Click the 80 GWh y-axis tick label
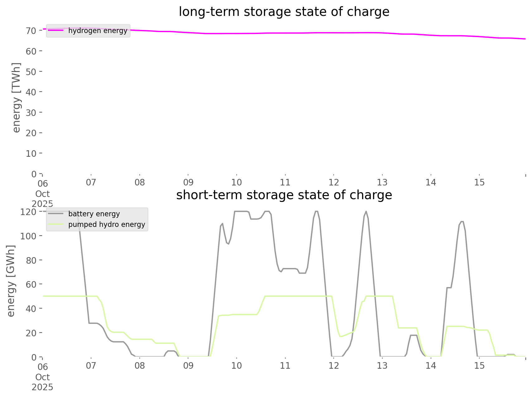 pos(31,260)
